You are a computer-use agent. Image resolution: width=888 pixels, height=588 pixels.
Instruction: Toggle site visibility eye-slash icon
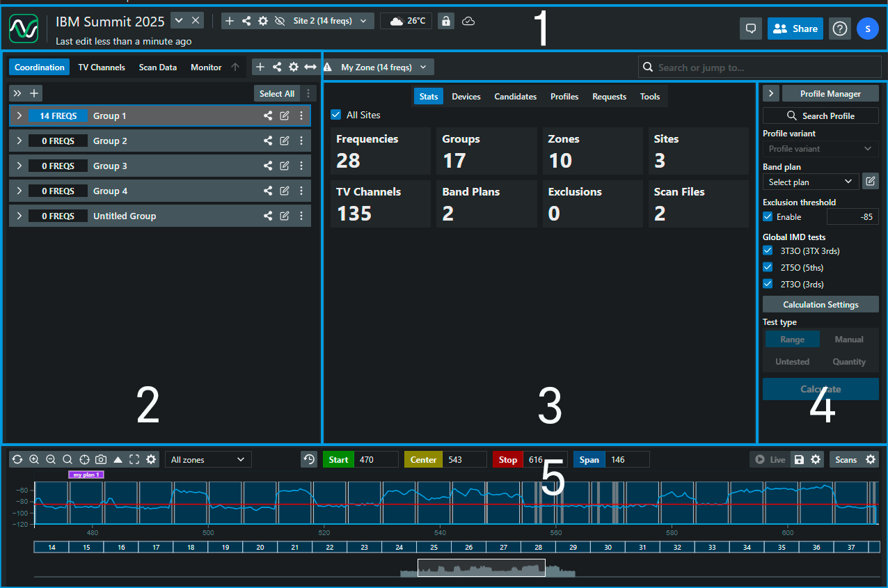pyautogui.click(x=280, y=21)
